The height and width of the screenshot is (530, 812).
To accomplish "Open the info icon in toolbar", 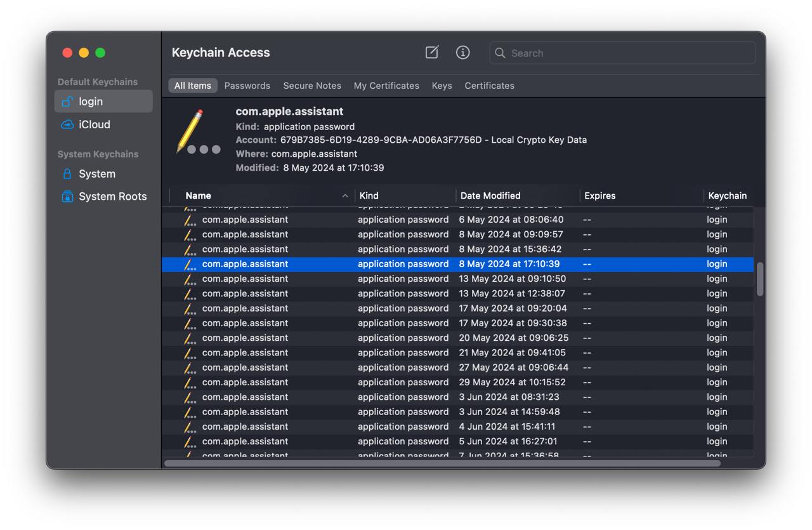I will (x=463, y=53).
